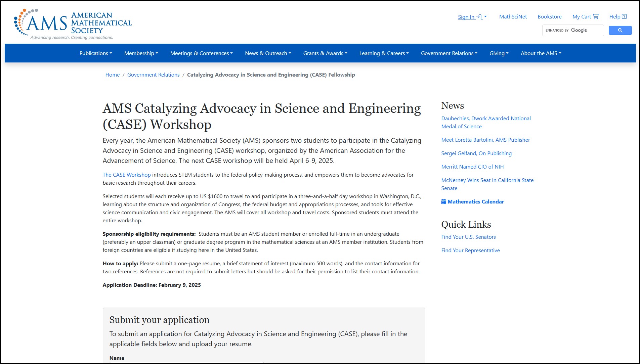Open Help with question mark icon
This screenshot has width=640, height=364.
click(617, 17)
